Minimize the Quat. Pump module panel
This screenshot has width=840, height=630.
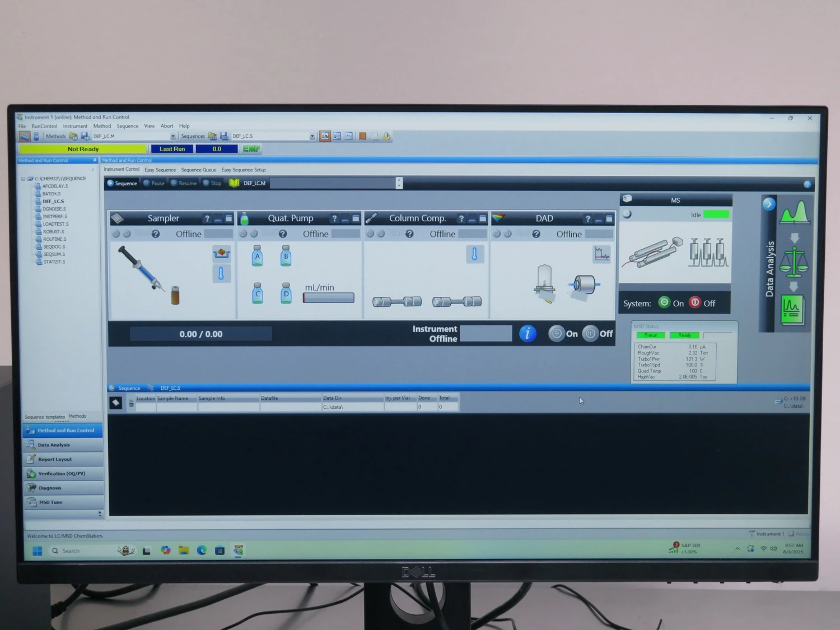pyautogui.click(x=346, y=219)
